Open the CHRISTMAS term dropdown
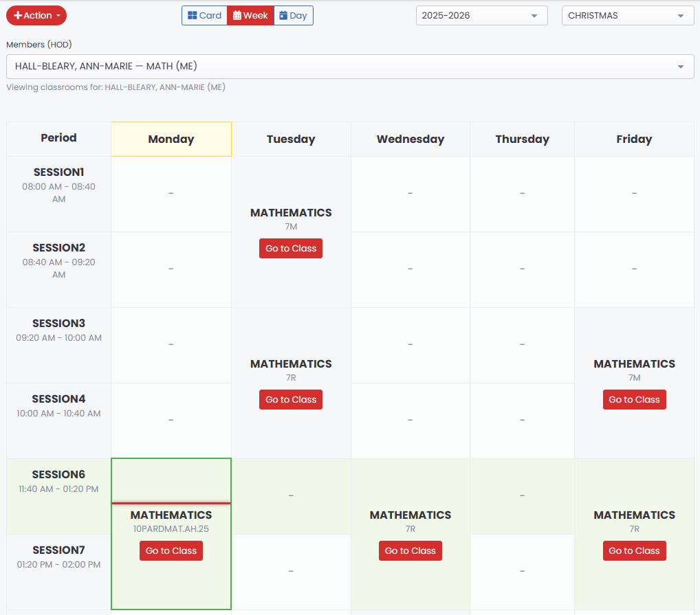Screen dimensions: 700x615 [628, 16]
